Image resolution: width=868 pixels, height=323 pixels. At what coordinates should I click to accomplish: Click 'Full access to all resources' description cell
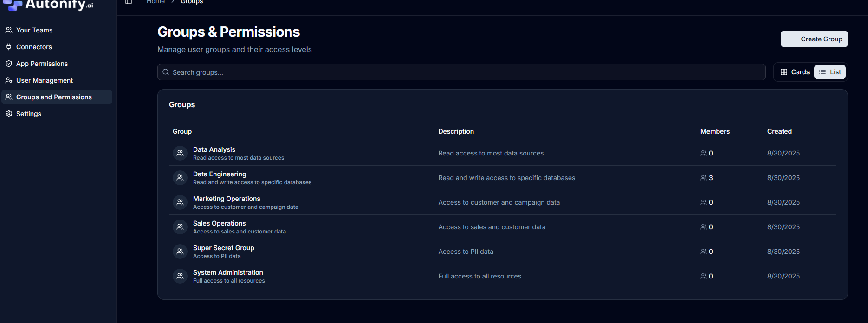(479, 276)
